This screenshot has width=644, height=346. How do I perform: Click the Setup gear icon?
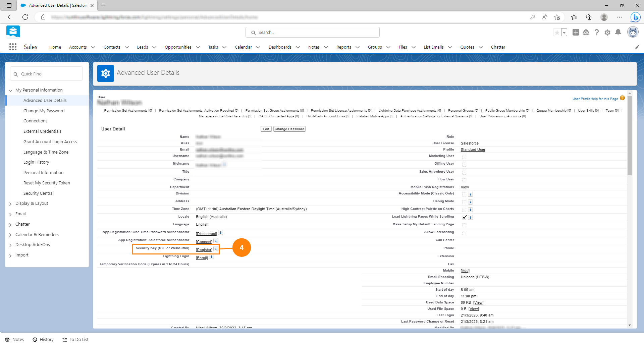pyautogui.click(x=607, y=33)
